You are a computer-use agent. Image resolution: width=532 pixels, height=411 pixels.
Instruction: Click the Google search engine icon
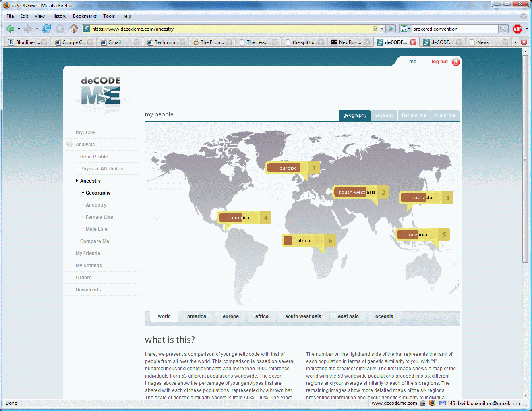coord(404,29)
